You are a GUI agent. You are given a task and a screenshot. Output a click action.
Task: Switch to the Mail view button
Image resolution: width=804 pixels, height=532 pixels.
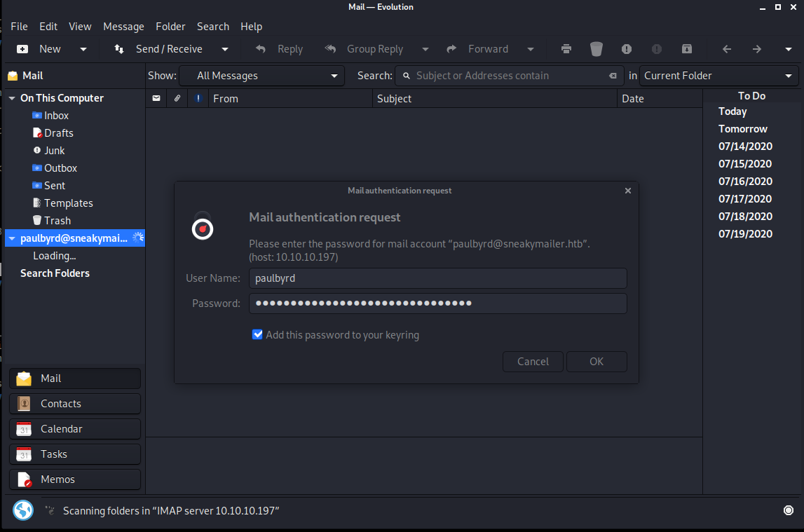75,378
